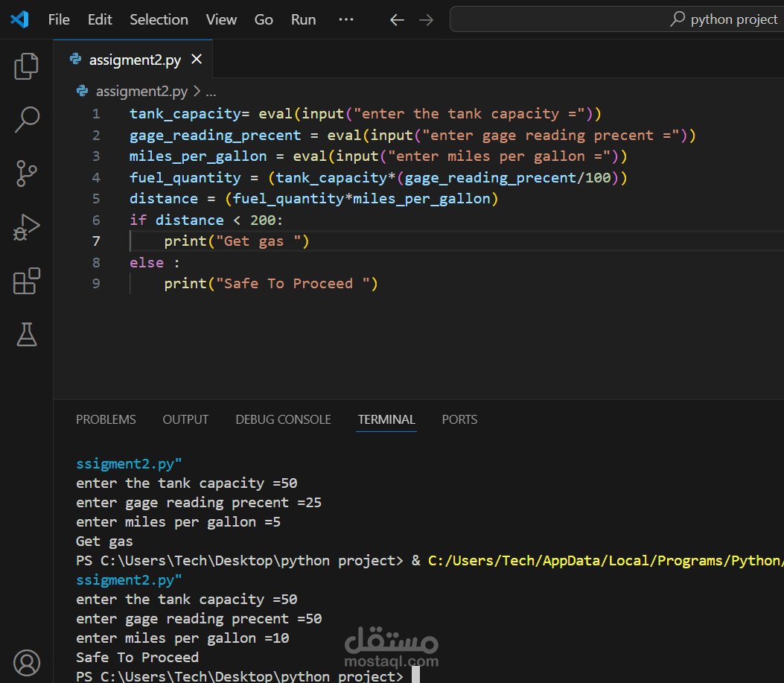Click gage_reading_precent at start of line 2
Screen dimensions: 784x683
click(215, 135)
